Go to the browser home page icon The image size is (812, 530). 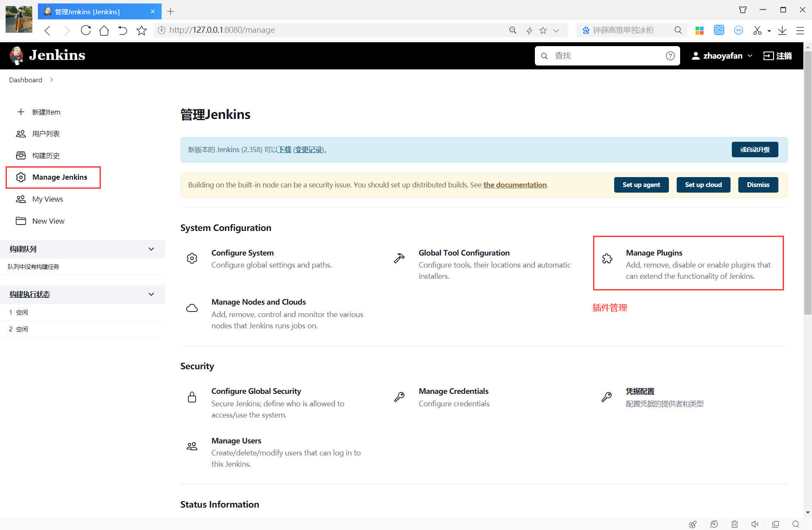click(104, 30)
